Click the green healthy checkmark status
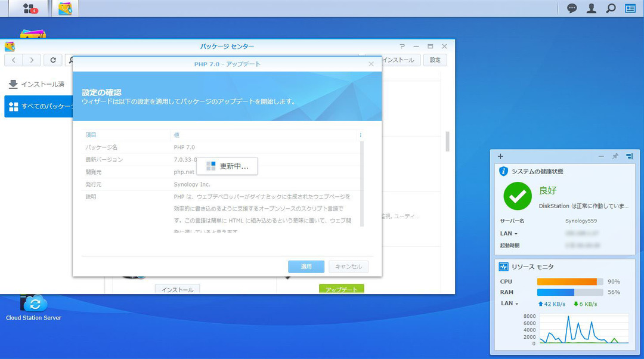This screenshot has height=359, width=644. (517, 196)
